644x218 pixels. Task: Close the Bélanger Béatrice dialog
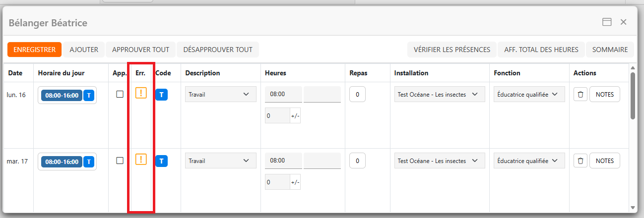click(624, 22)
